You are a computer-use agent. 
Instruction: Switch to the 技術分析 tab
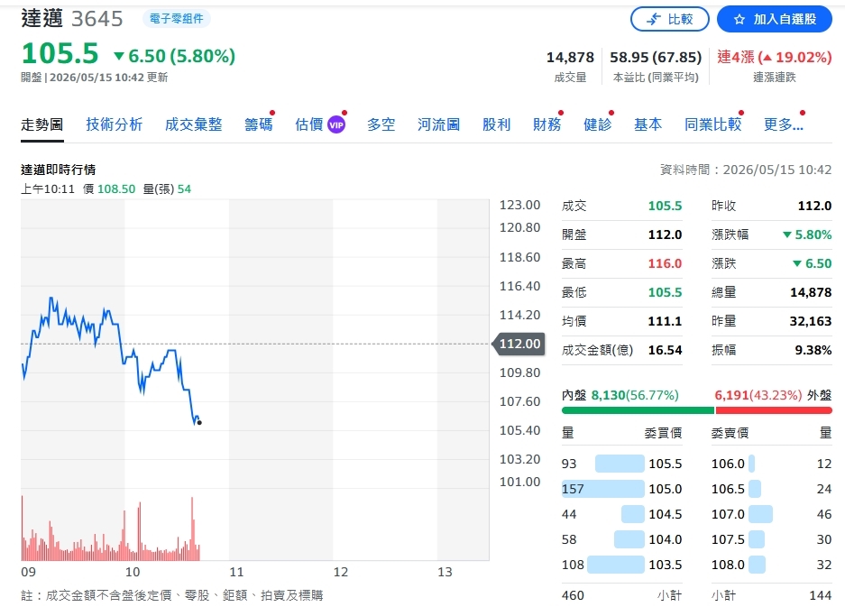coord(115,124)
